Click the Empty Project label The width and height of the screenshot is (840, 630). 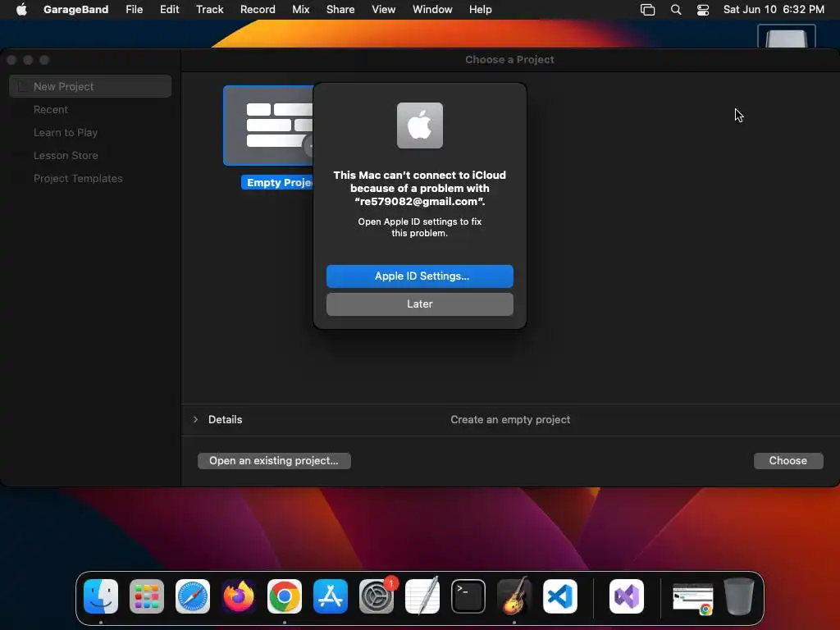[278, 183]
